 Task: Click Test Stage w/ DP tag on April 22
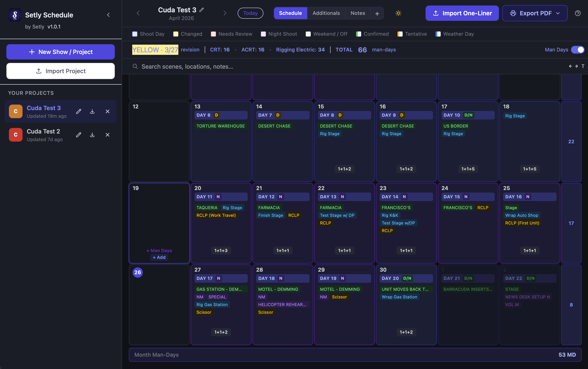pyautogui.click(x=337, y=215)
